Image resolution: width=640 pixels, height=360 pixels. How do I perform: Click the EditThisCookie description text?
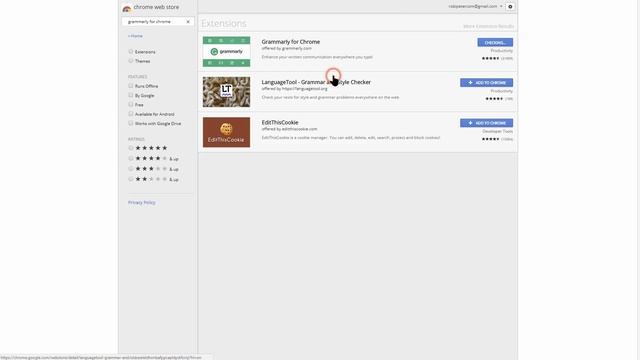[351, 138]
